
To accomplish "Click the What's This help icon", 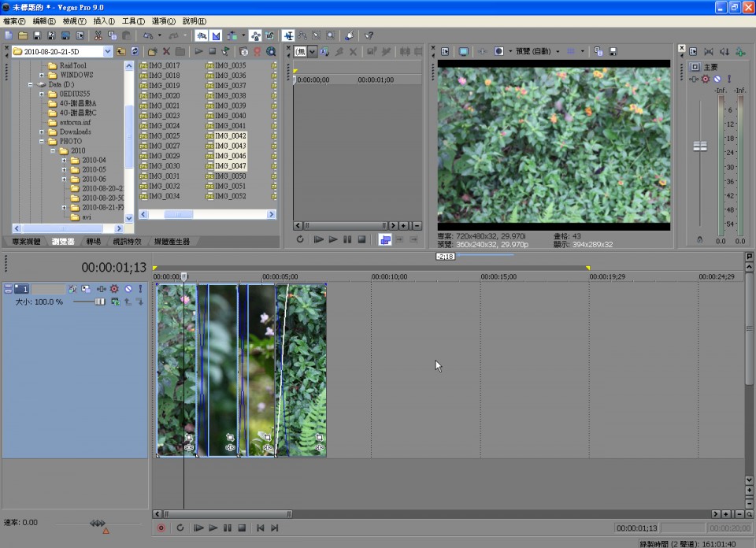I will click(369, 35).
